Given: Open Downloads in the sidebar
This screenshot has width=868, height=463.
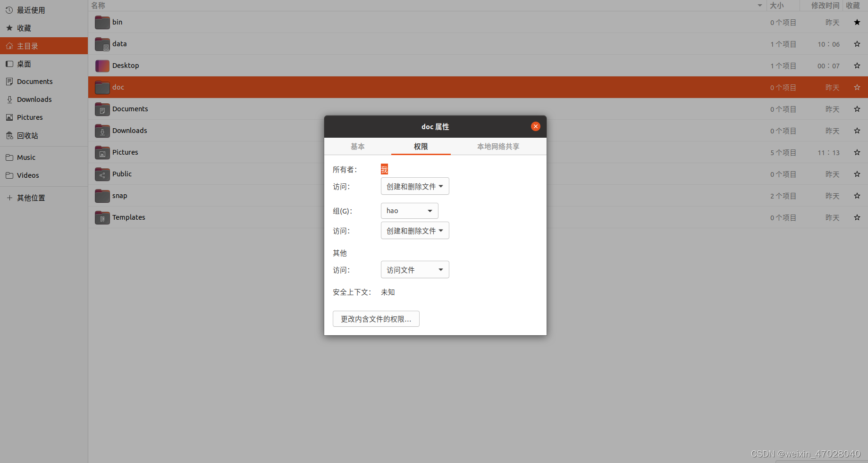Looking at the screenshot, I should click(44, 99).
